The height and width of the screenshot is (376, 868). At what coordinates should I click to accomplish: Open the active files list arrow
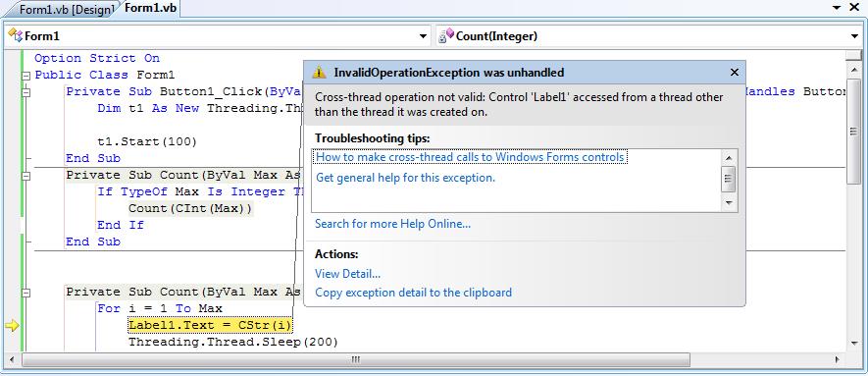pyautogui.click(x=837, y=8)
